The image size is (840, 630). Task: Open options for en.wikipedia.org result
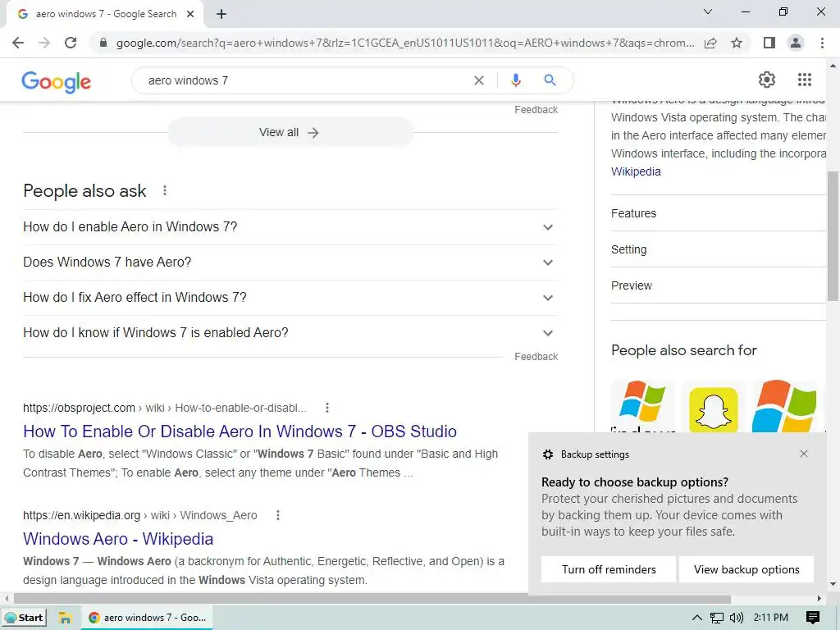277,515
